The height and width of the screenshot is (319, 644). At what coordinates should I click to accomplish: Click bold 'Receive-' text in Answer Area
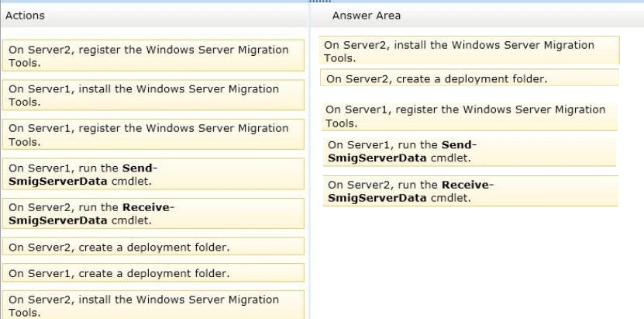tap(468, 185)
